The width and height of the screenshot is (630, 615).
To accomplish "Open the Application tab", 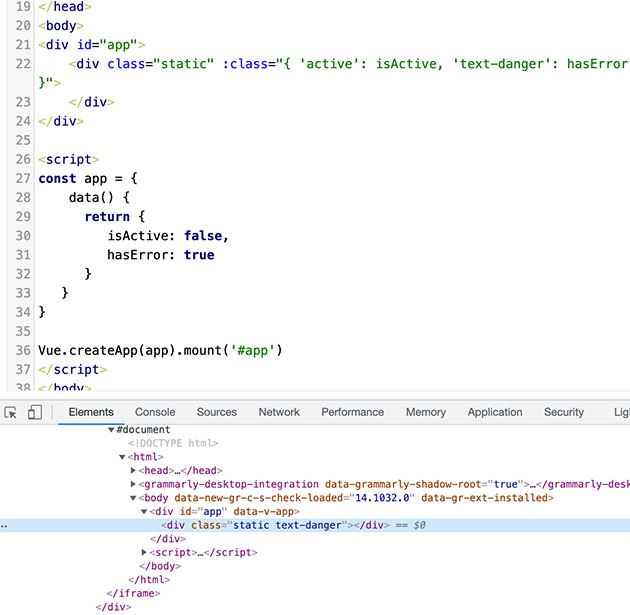I will 495,412.
